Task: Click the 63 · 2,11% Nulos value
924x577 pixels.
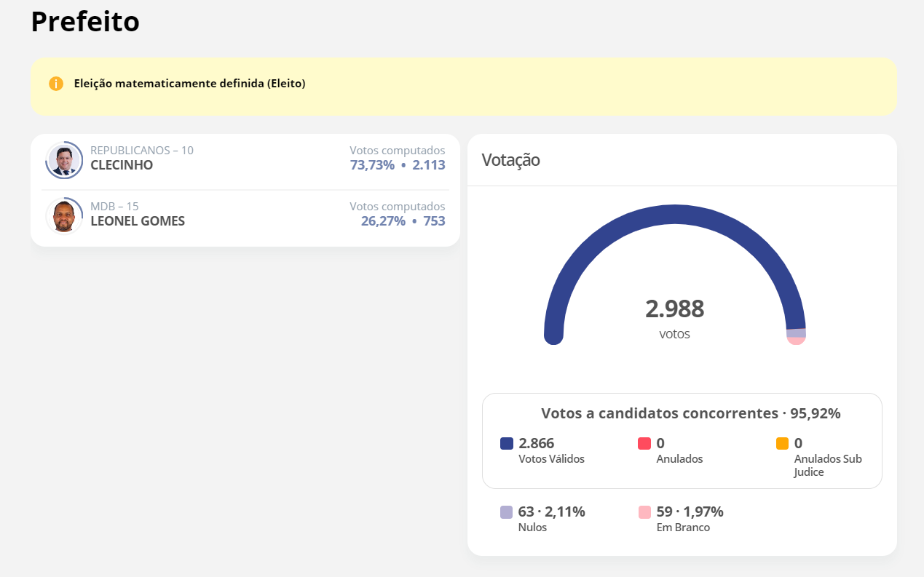Action: pyautogui.click(x=552, y=512)
